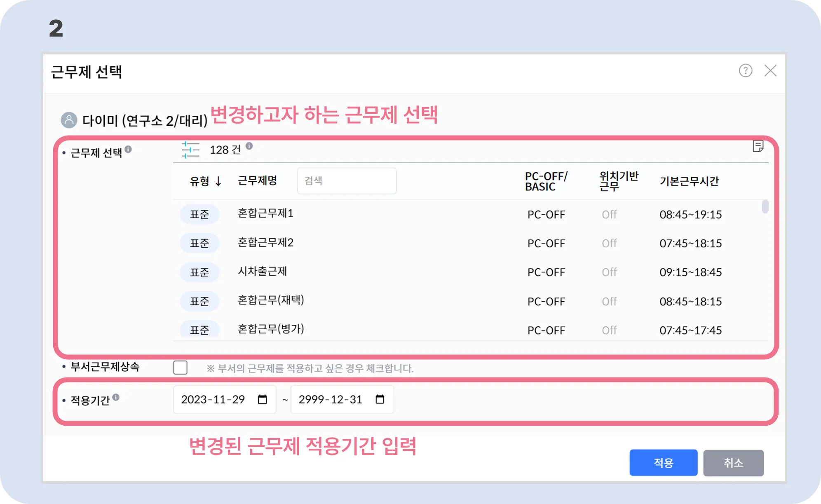
Task: Click the 취소 cancel button
Action: click(733, 463)
